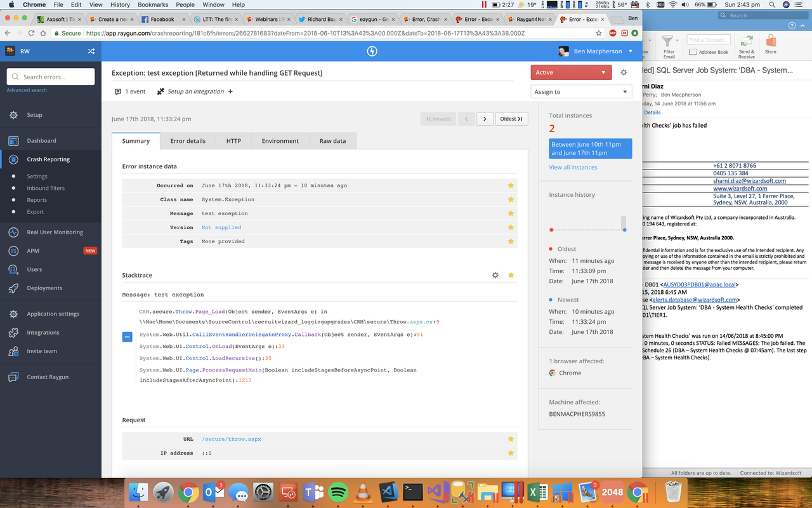Viewport: 812px width, 508px height.
Task: Click Not supplied version link
Action: [221, 227]
